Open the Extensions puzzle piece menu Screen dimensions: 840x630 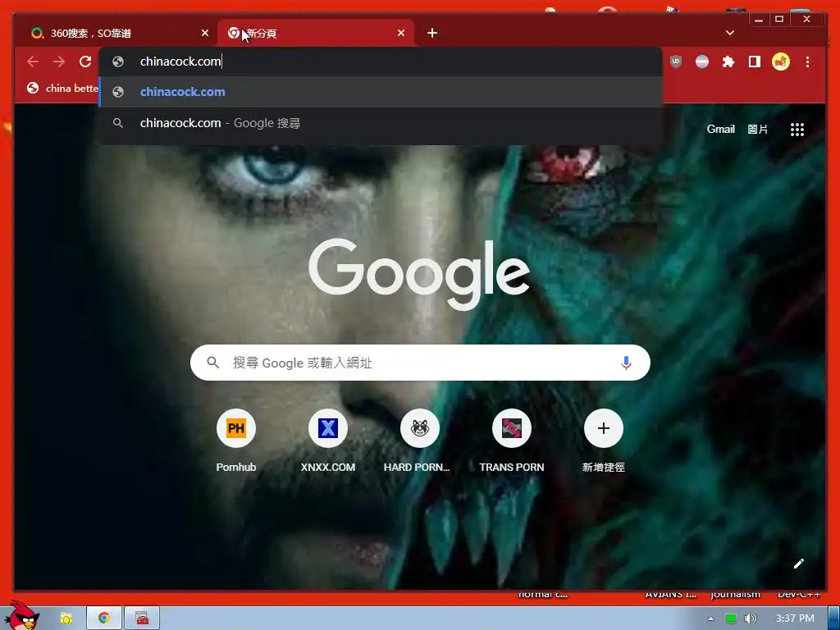pyautogui.click(x=728, y=62)
